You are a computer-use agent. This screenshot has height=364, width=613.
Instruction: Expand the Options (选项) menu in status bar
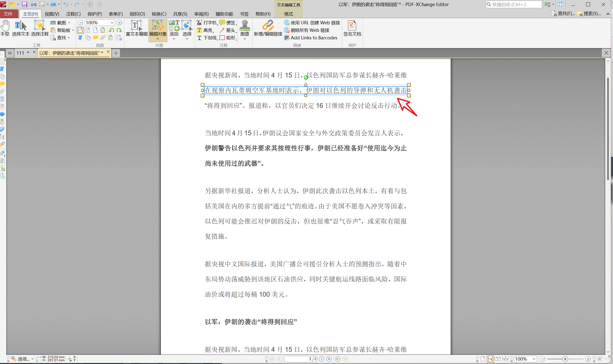tap(22, 359)
